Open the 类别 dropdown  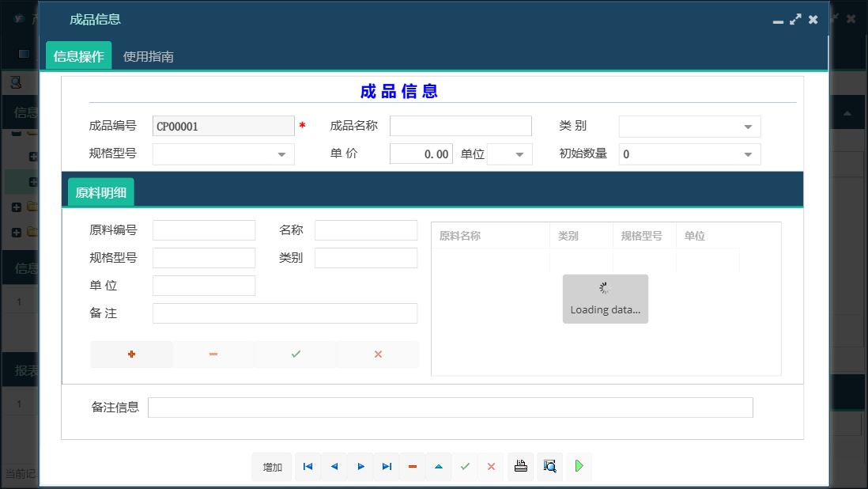click(748, 126)
